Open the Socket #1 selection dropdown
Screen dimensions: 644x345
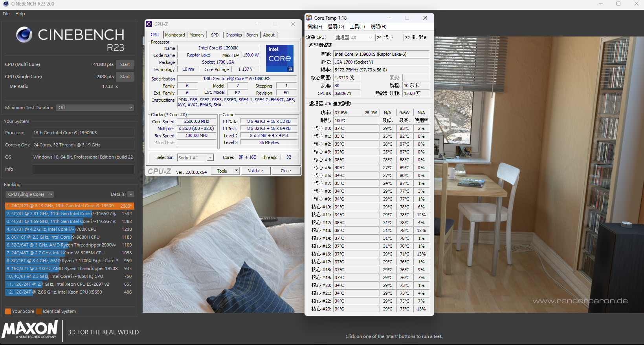[x=195, y=157]
